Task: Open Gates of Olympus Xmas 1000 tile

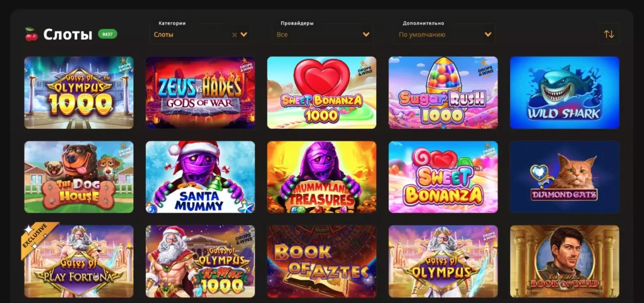Action: coord(201,261)
